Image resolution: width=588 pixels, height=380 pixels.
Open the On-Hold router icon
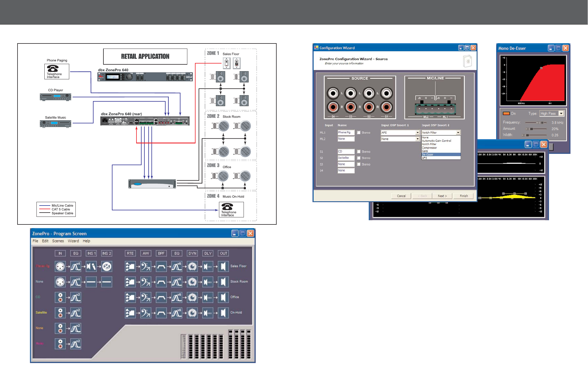click(x=130, y=313)
